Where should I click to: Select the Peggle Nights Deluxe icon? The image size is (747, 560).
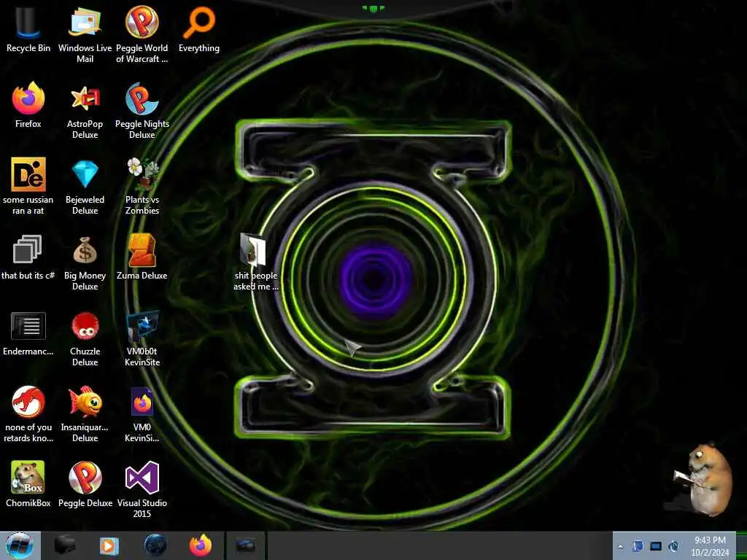[142, 111]
